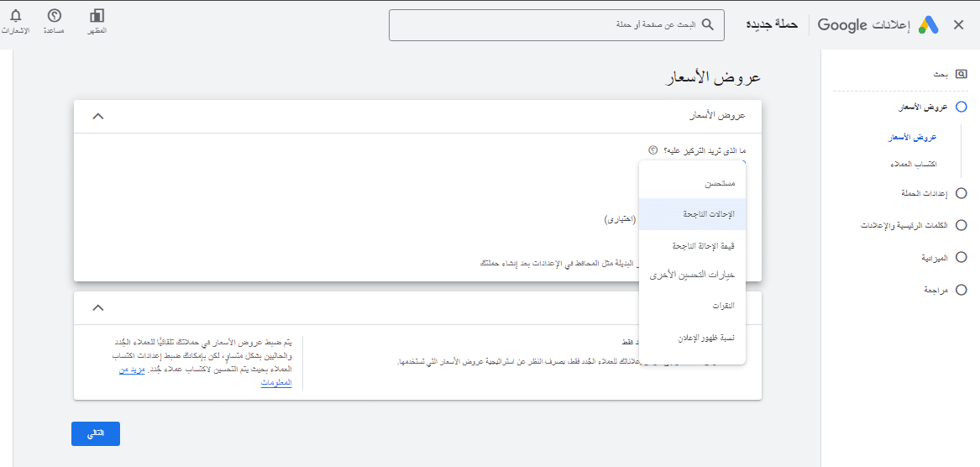This screenshot has height=467, width=980.
Task: Click the search magnifier icon in search box
Action: tap(708, 25)
